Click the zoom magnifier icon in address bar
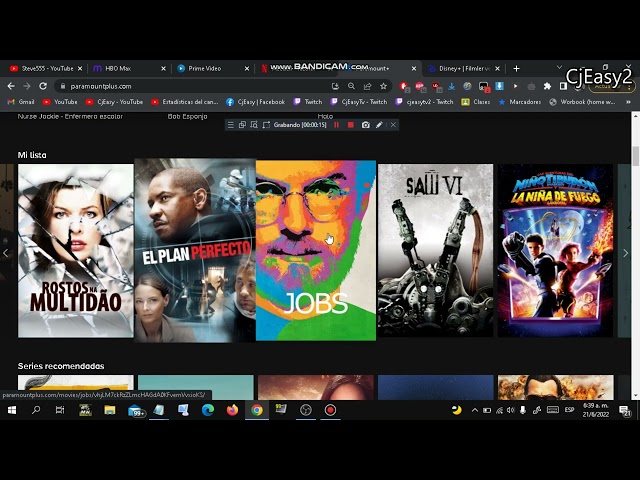This screenshot has width=640, height=480. 351,86
